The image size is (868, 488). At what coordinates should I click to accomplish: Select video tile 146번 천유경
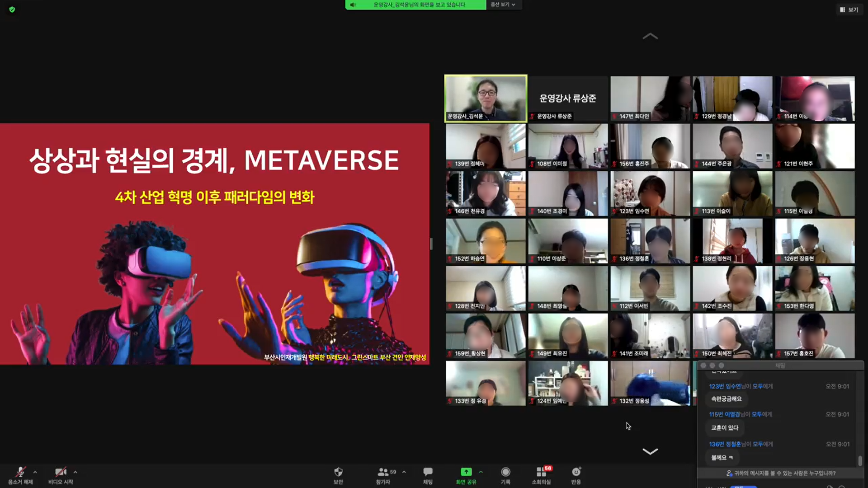(x=486, y=193)
